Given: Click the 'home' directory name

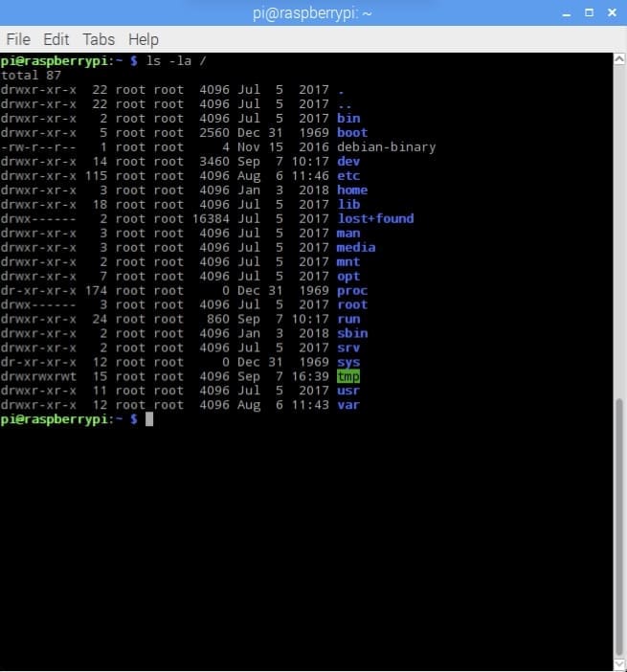Looking at the screenshot, I should coord(352,190).
